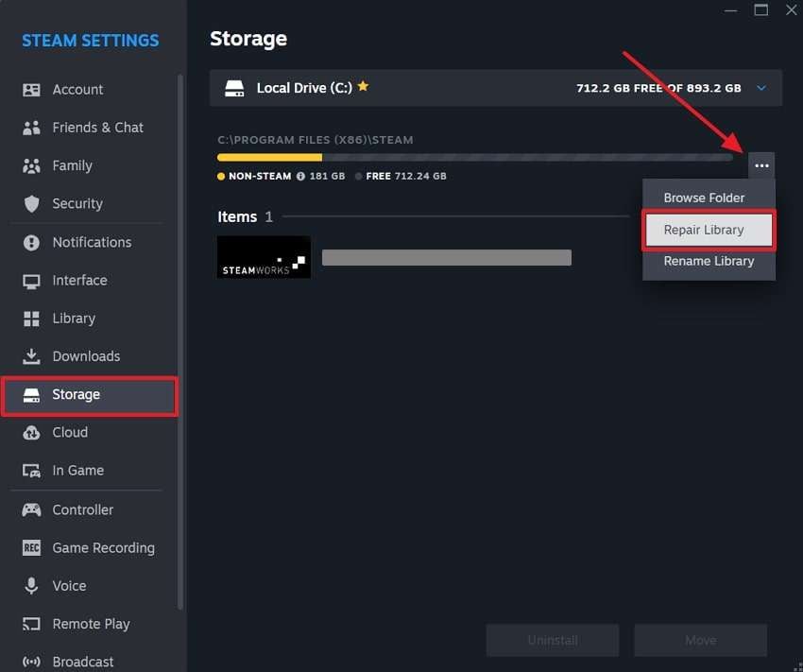
Task: Switch to Security settings
Action: point(90,204)
